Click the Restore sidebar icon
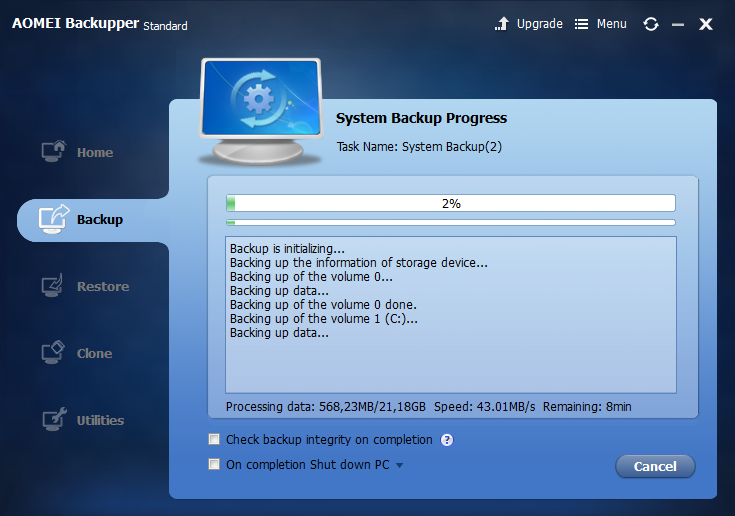The width and height of the screenshot is (735, 516). pyautogui.click(x=52, y=285)
